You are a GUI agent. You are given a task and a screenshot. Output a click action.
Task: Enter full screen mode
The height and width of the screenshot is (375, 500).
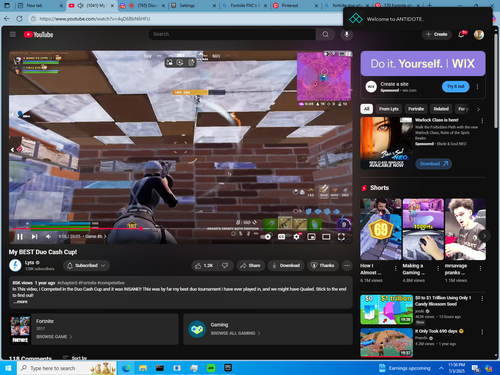pyautogui.click(x=341, y=237)
